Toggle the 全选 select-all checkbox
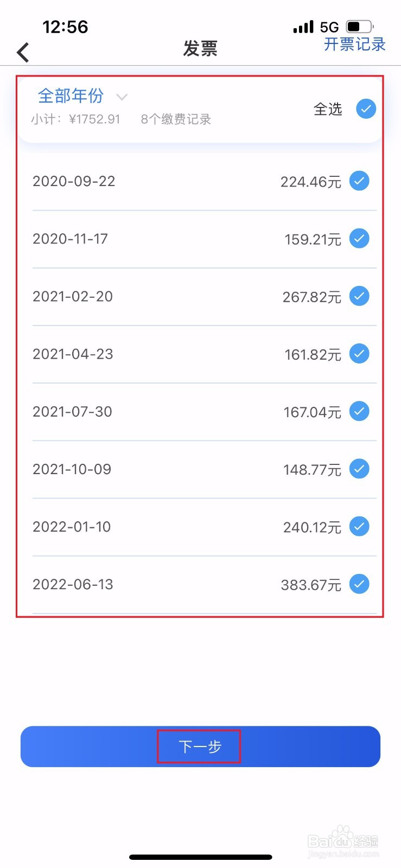 [x=366, y=108]
